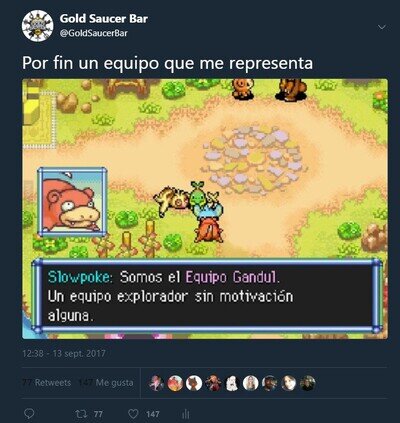This screenshot has width=400, height=423.
Task: Open first liker avatar in the row
Action: coord(156,383)
